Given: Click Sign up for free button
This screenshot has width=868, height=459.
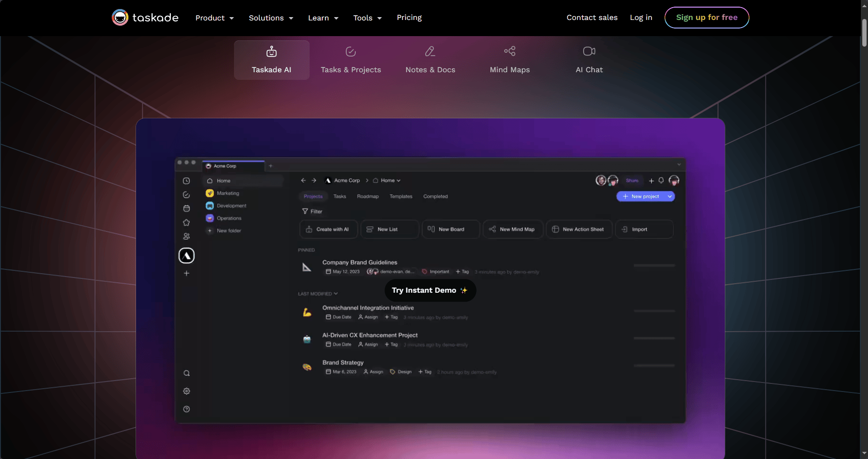Looking at the screenshot, I should click(x=706, y=18).
